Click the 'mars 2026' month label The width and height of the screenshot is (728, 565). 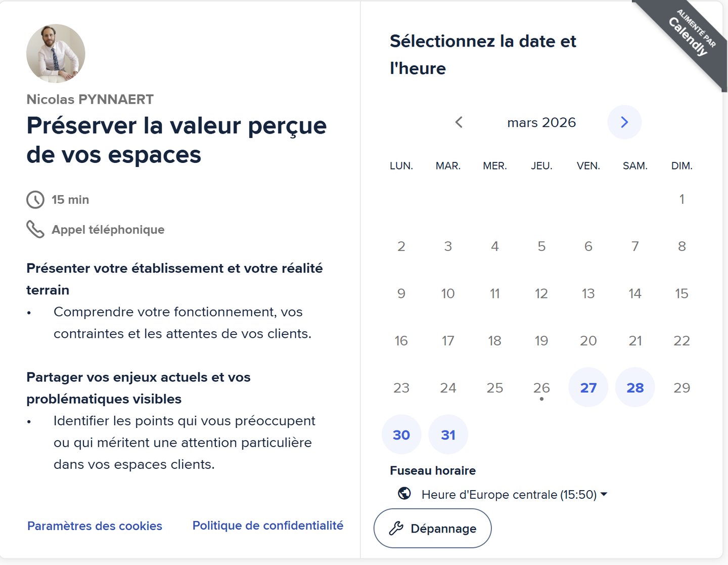[x=541, y=122]
